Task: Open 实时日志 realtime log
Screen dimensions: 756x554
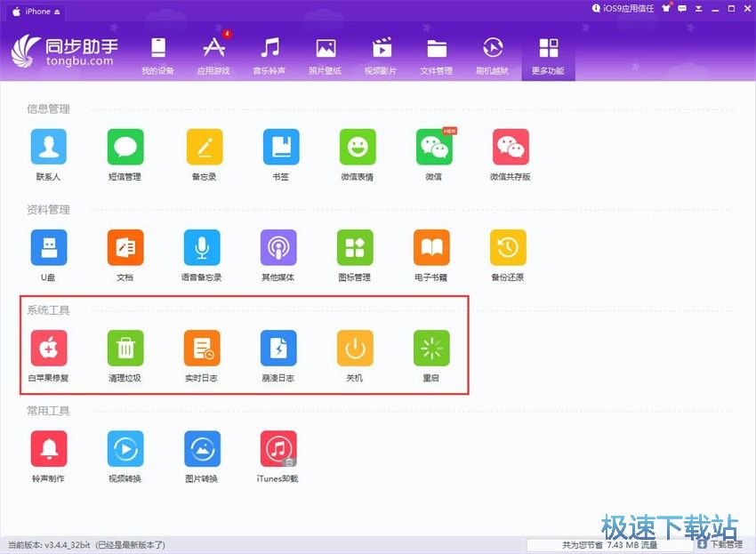Action: 202,348
